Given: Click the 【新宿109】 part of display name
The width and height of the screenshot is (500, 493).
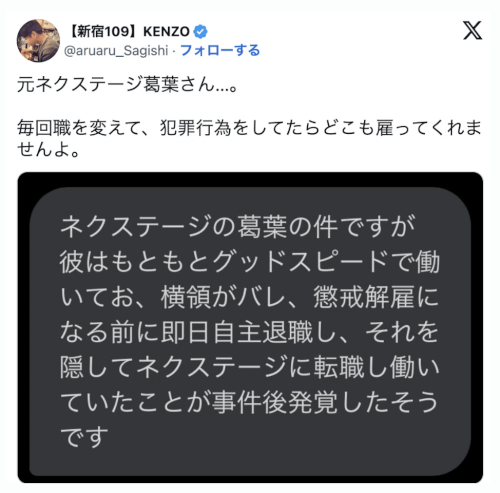Looking at the screenshot, I should tap(103, 32).
